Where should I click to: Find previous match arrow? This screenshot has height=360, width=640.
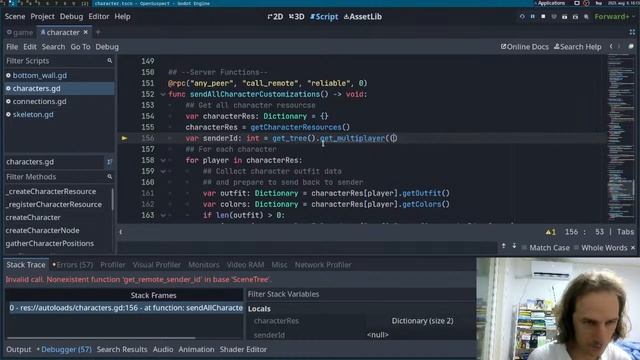[504, 246]
